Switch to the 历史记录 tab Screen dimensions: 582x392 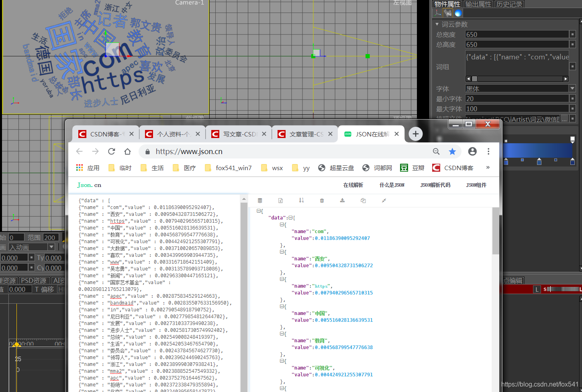click(x=509, y=4)
